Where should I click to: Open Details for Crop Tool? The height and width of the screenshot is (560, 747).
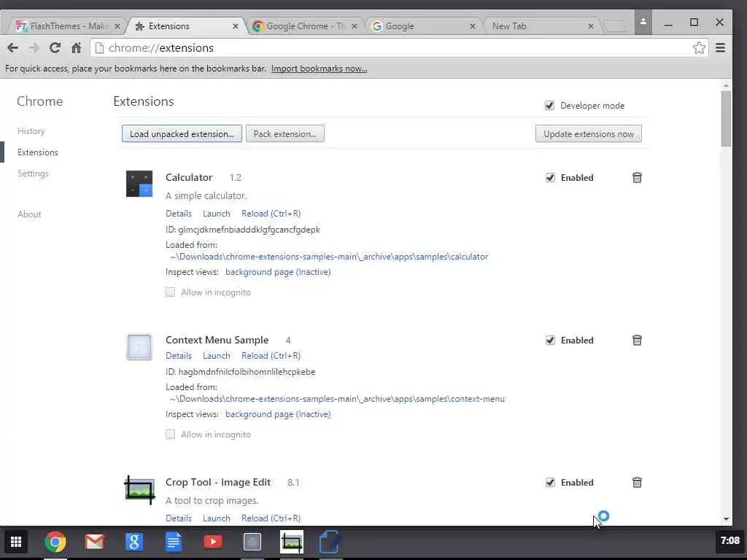[x=179, y=518]
